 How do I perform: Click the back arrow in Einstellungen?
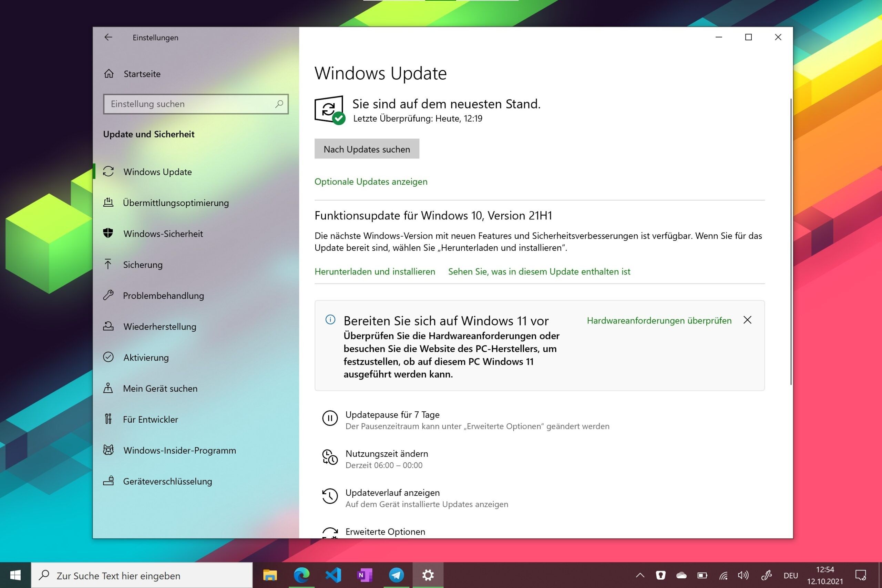click(x=109, y=37)
